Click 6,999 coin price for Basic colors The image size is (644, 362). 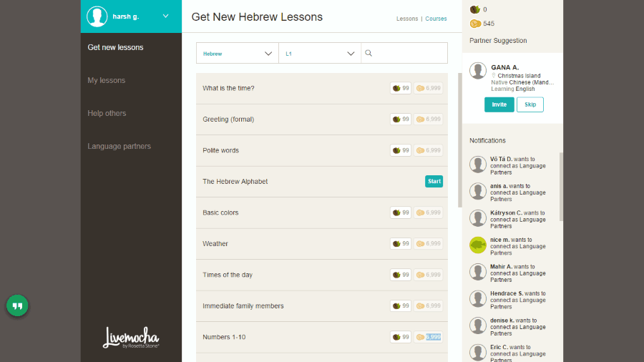pyautogui.click(x=428, y=212)
